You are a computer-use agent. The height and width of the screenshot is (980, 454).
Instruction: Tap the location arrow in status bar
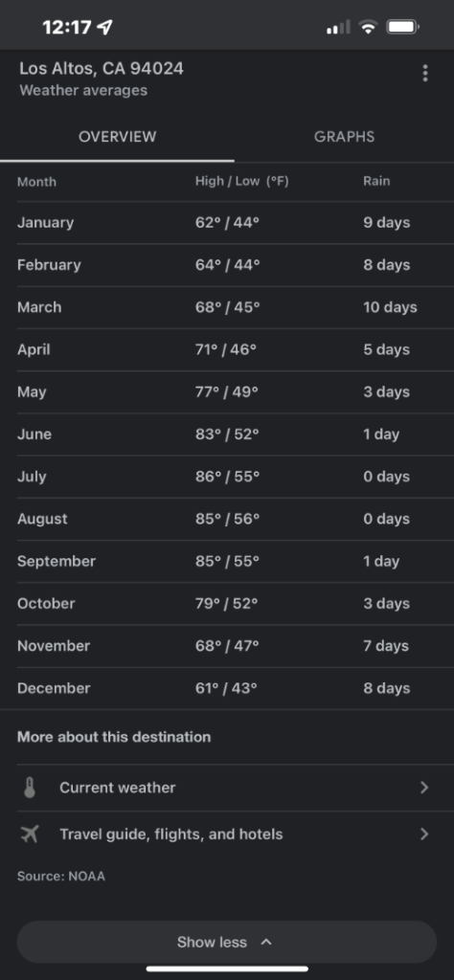pos(105,27)
